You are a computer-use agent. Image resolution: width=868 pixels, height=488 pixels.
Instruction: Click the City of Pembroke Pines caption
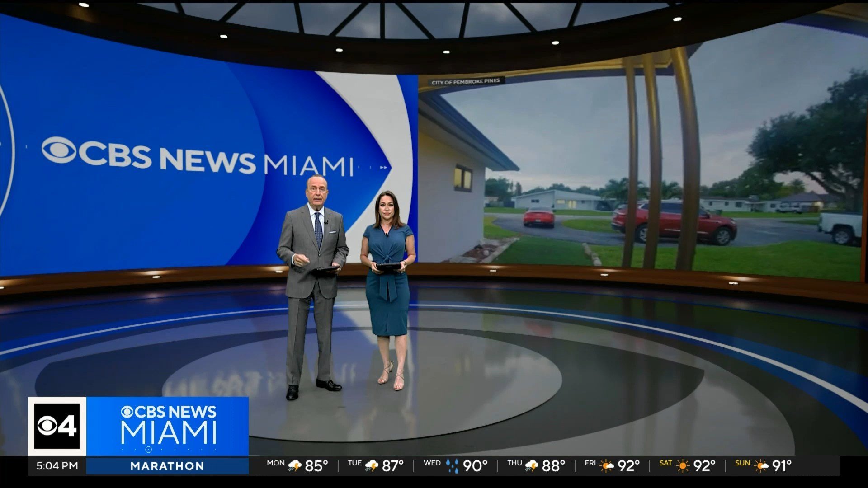(x=466, y=82)
